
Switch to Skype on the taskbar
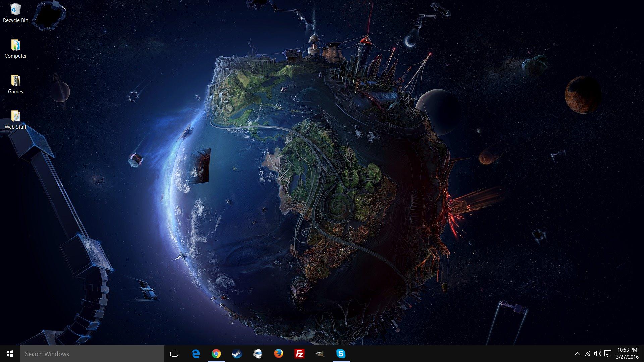(x=341, y=354)
